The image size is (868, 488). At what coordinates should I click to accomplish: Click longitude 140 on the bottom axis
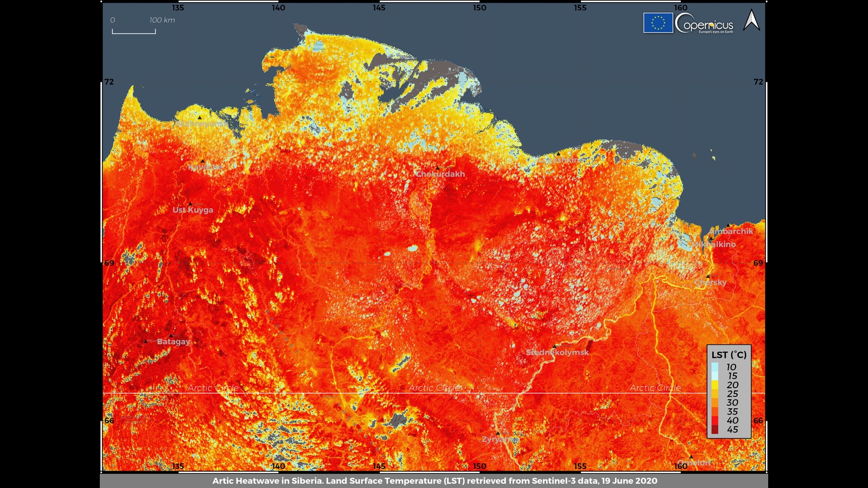coord(278,466)
